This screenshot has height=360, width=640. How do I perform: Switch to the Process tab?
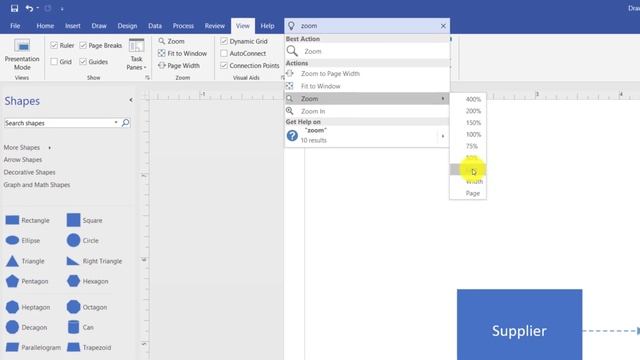183,26
